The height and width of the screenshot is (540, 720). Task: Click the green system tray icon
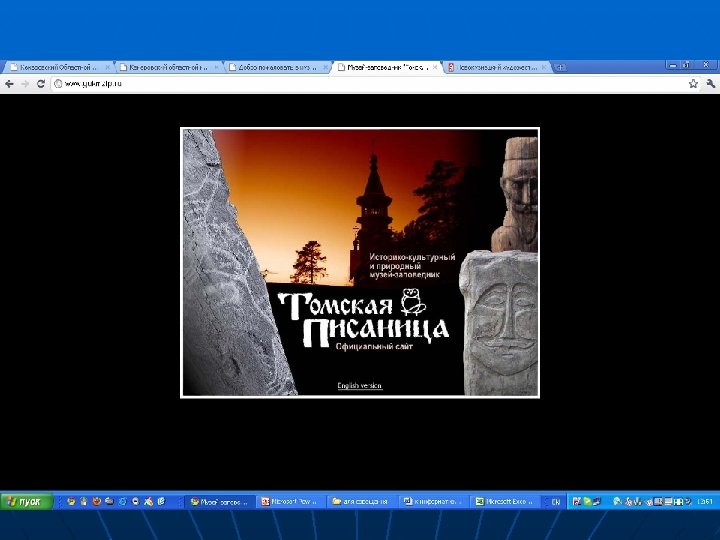coord(586,501)
